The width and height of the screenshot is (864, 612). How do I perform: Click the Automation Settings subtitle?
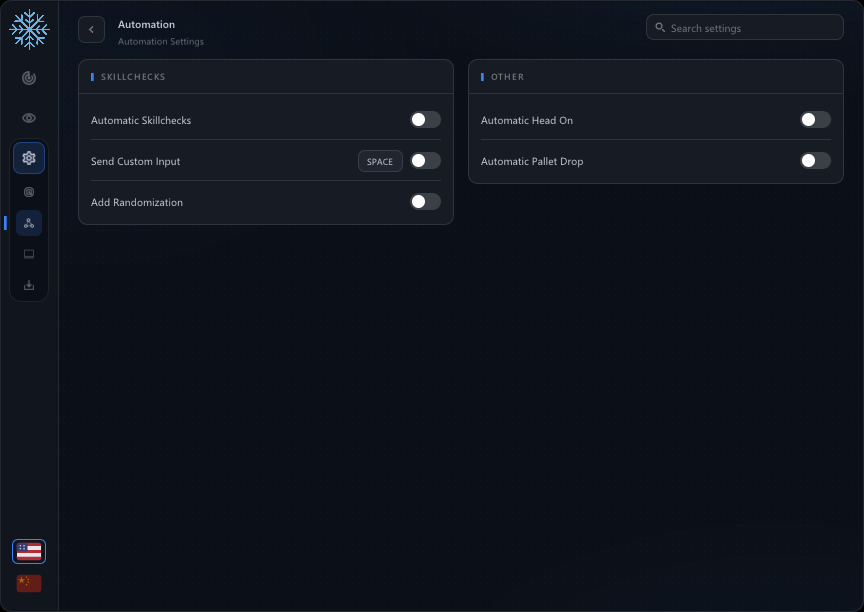pos(161,41)
